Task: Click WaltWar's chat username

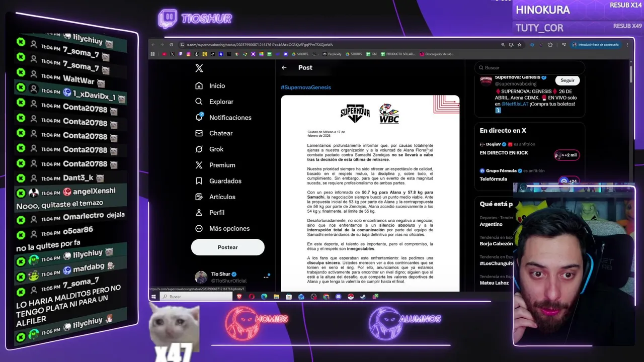Action: [x=78, y=79]
